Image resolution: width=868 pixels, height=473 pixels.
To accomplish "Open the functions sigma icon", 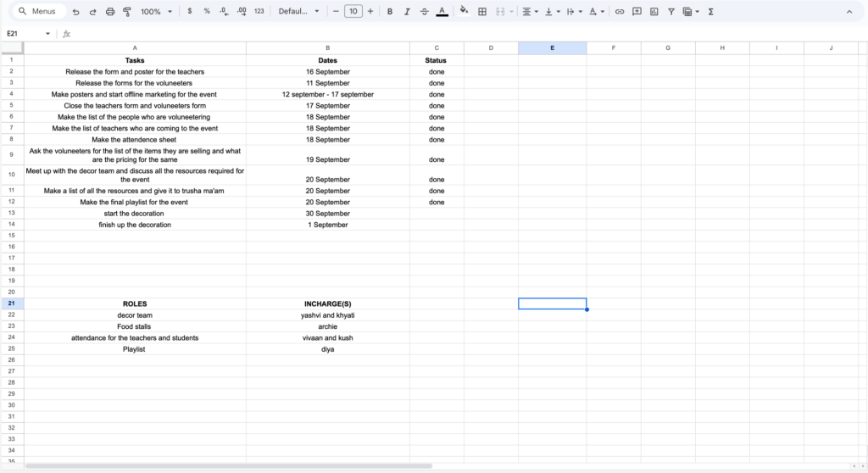I will point(711,12).
